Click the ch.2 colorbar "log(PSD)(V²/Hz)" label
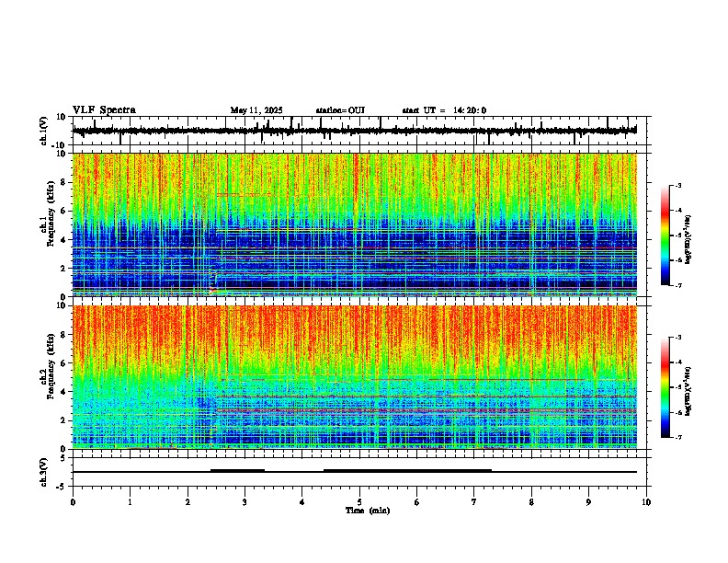 click(x=688, y=391)
